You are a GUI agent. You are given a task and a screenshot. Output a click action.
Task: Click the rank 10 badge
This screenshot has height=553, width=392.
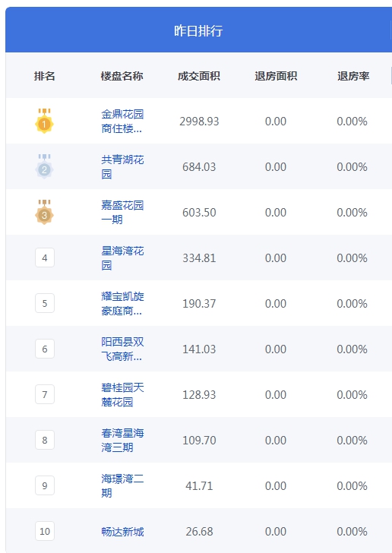[45, 531]
